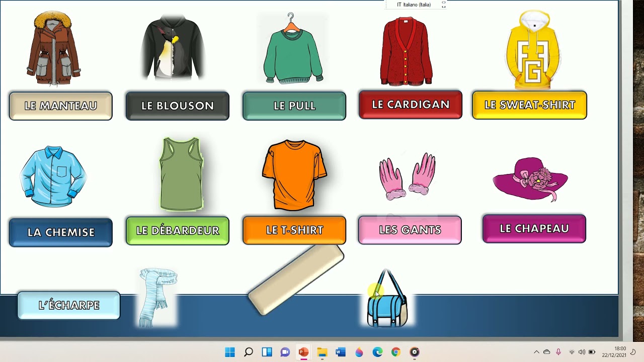Click the LE SWEAT-SHIRT label button

point(529,105)
